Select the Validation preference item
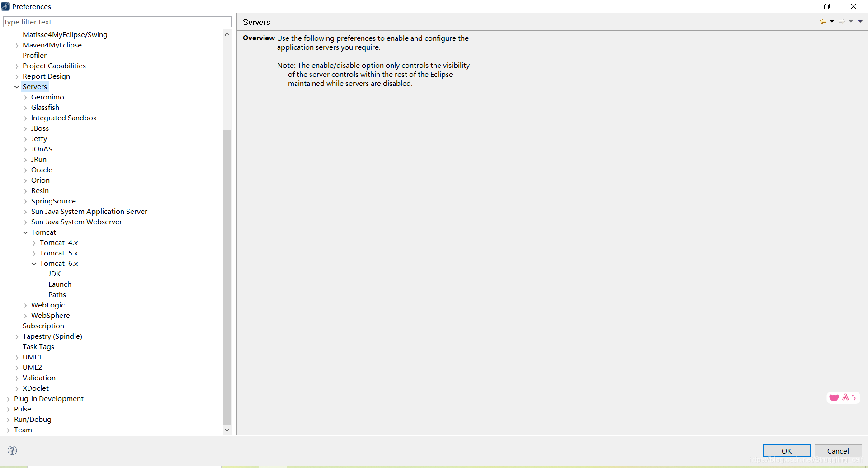This screenshot has width=868, height=468. click(39, 378)
